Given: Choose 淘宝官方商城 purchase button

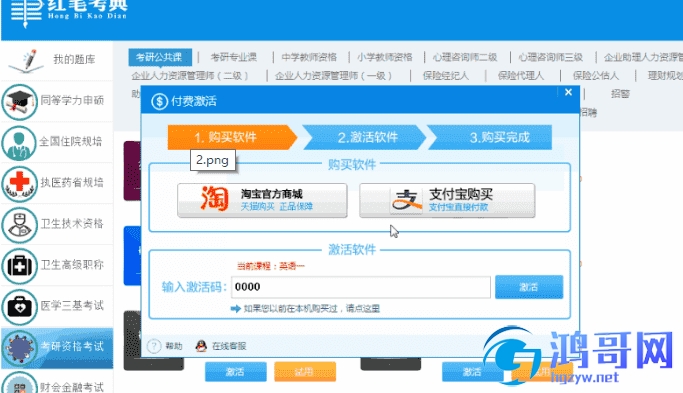Looking at the screenshot, I should coord(262,200).
